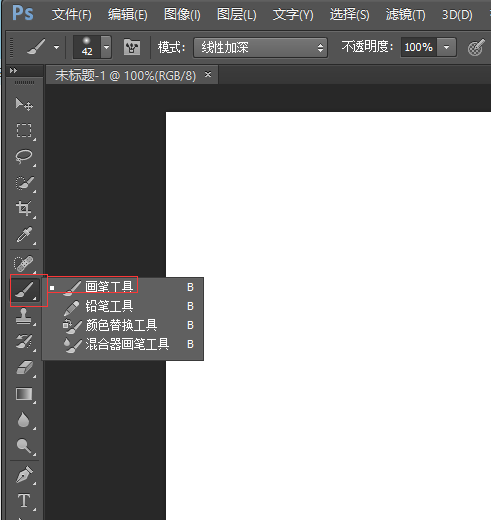
Task: Select the Pen tool
Action: click(24, 475)
